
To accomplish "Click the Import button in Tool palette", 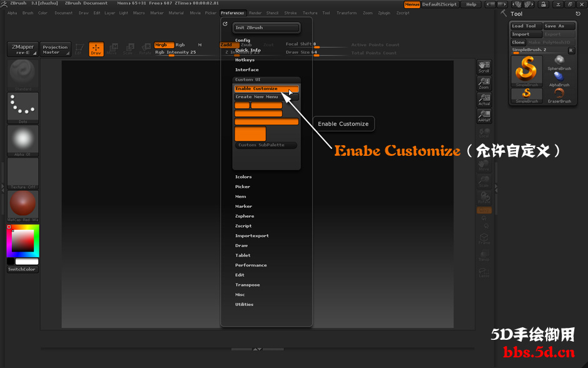I will (527, 34).
